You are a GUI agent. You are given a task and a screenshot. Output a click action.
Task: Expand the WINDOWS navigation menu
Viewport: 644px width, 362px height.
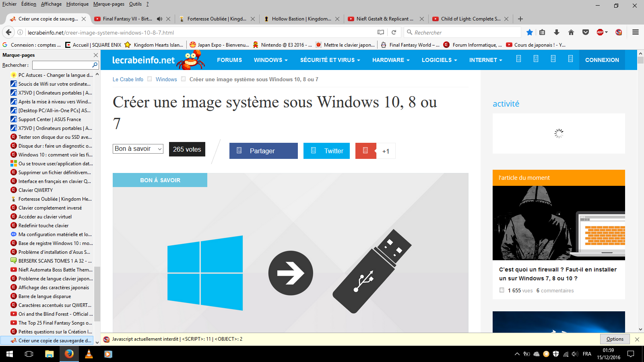tap(270, 60)
